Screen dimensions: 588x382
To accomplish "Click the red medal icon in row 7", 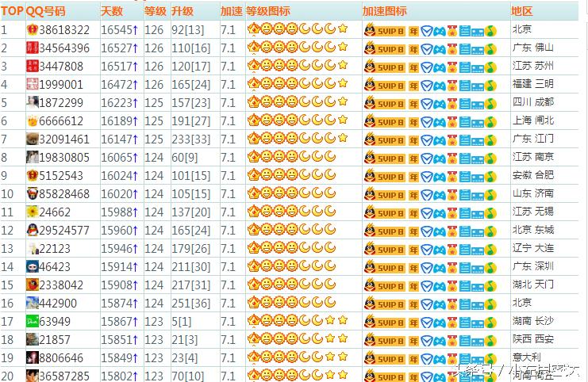I will tap(452, 139).
